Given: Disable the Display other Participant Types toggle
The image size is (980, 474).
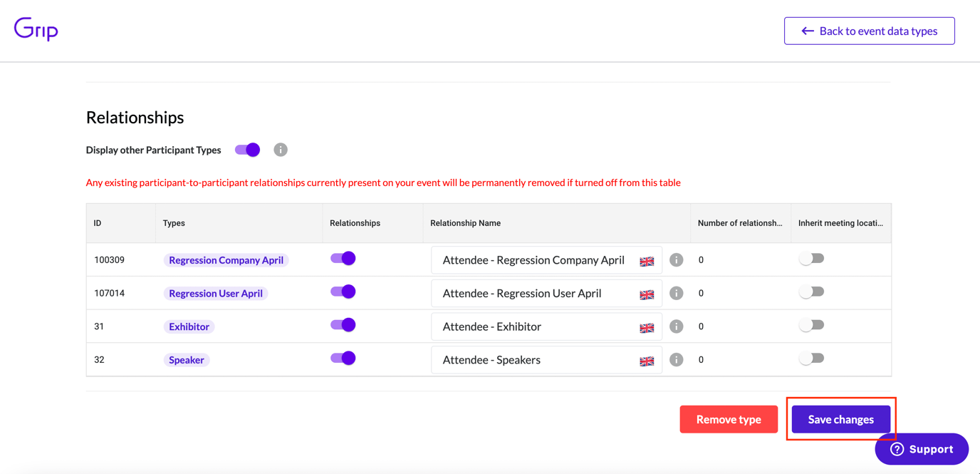Looking at the screenshot, I should (246, 150).
